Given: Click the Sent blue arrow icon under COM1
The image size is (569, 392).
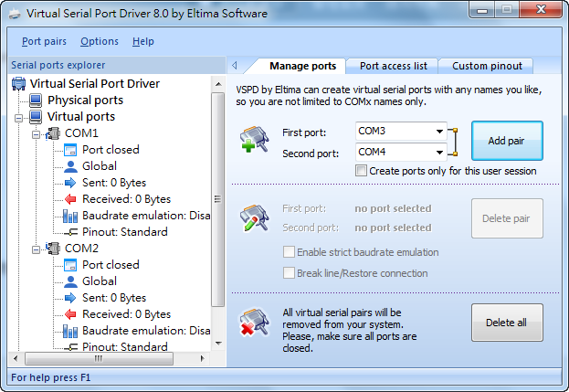Looking at the screenshot, I should click(x=70, y=183).
